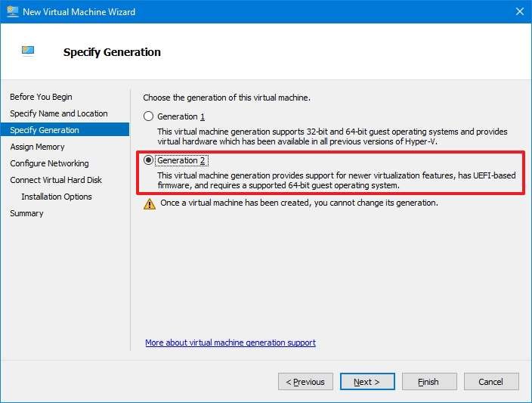The height and width of the screenshot is (403, 532).
Task: Click the yellow warning triangle icon
Action: (x=150, y=203)
